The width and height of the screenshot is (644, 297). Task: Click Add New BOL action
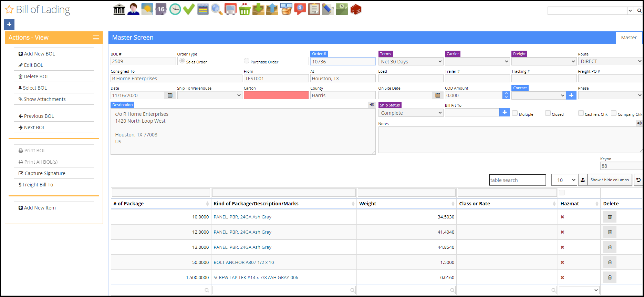[x=54, y=54]
